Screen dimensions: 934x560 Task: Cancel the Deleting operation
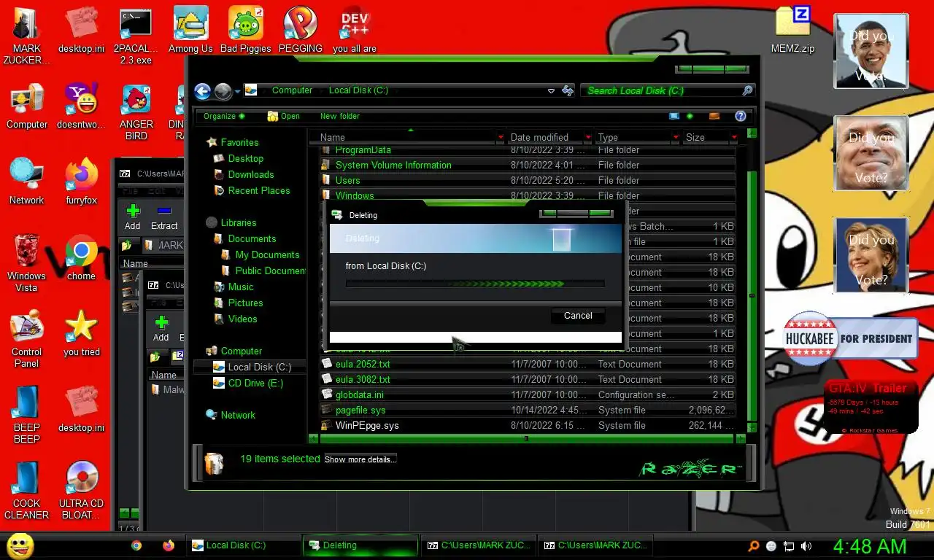click(578, 315)
